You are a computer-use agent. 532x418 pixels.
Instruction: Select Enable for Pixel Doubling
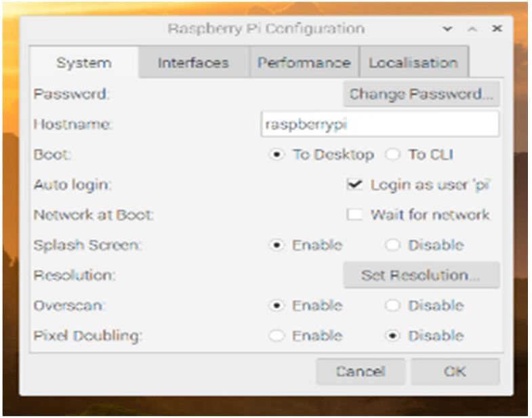[x=277, y=336]
